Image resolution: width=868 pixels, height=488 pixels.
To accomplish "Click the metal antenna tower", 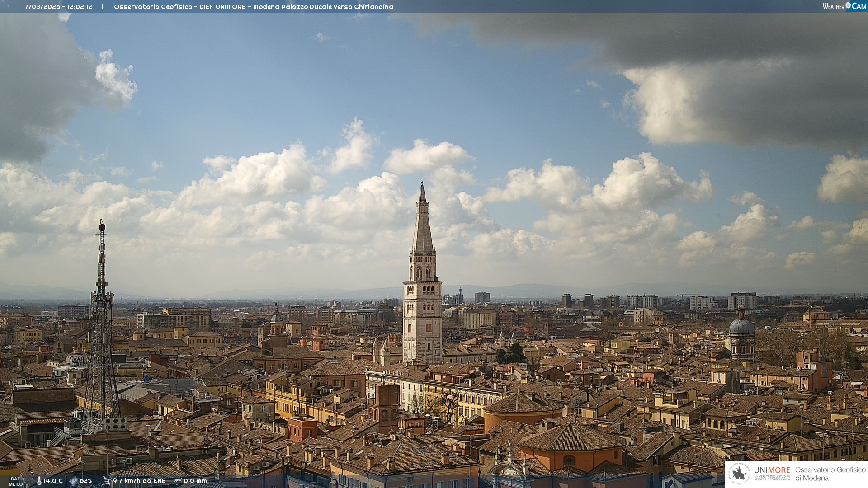I will point(101,316).
